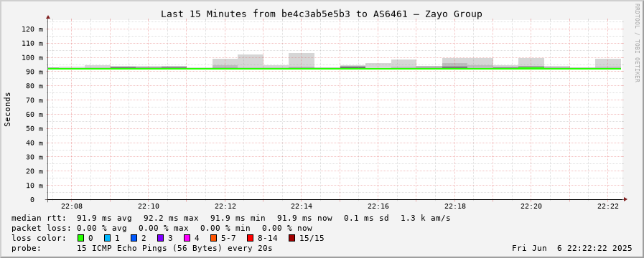Click the green loss color 0 swatch
The height and width of the screenshot is (258, 644).
click(80, 238)
